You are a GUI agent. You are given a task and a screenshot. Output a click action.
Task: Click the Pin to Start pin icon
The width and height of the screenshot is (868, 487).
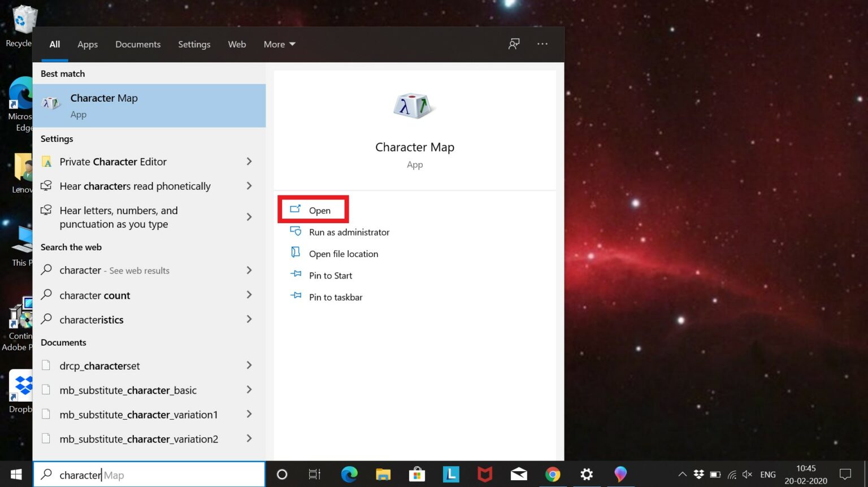click(296, 275)
